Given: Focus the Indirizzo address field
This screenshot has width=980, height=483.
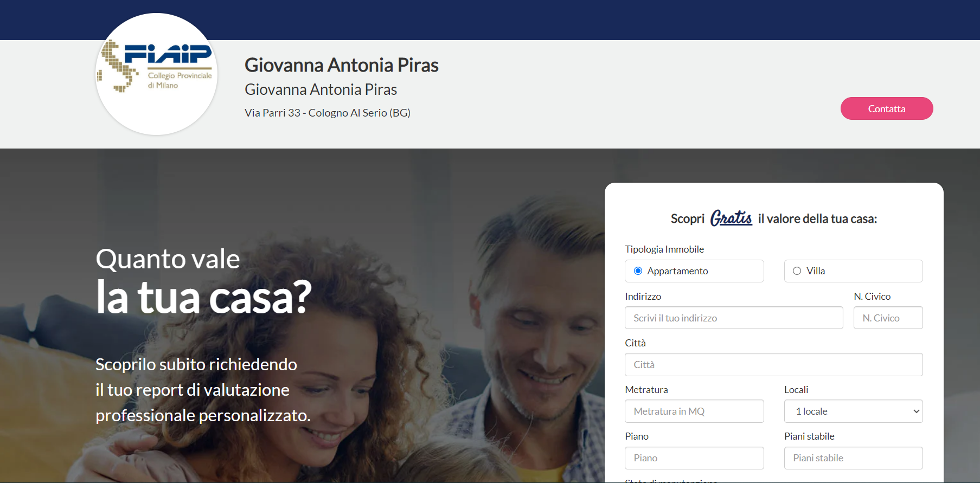Looking at the screenshot, I should tap(734, 318).
